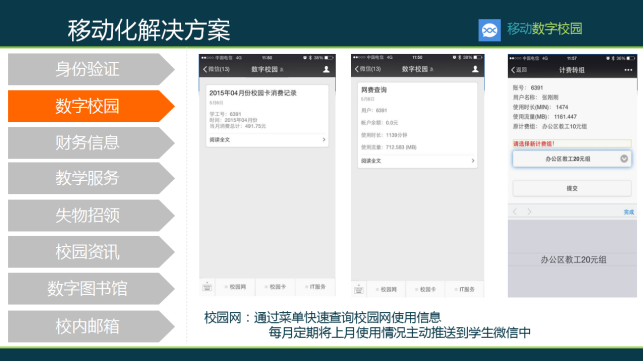Tap keyboard icon in first phone's bottom bar

pyautogui.click(x=207, y=287)
